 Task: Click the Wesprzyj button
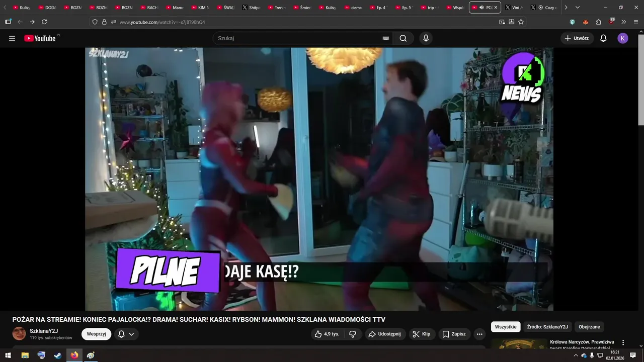pyautogui.click(x=97, y=334)
